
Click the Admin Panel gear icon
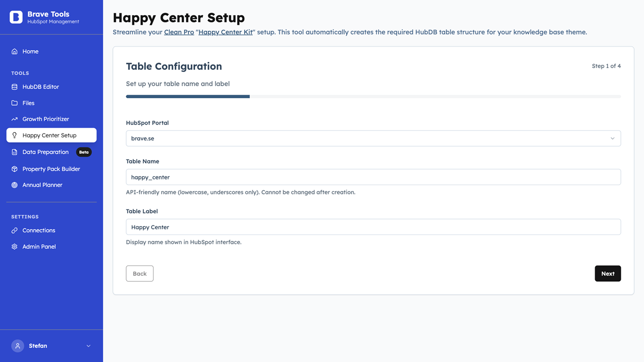click(14, 247)
